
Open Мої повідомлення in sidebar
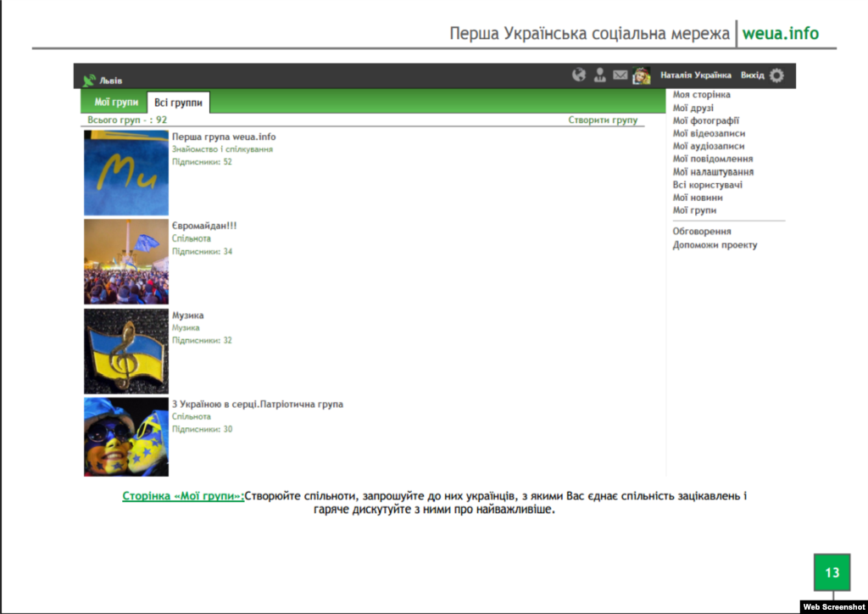[x=712, y=159]
